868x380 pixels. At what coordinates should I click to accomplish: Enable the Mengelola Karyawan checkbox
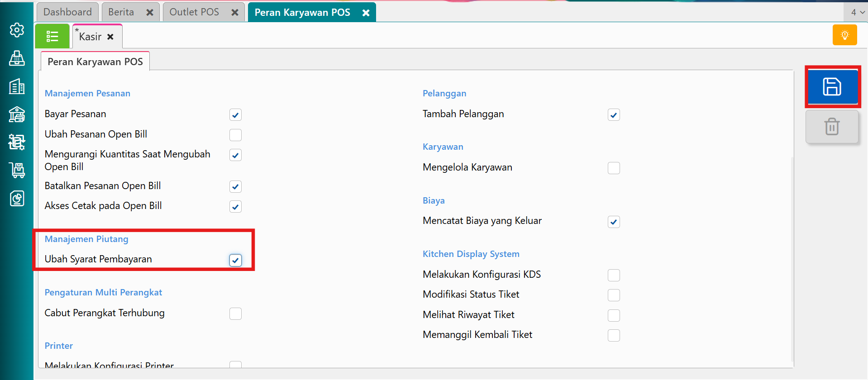tap(614, 168)
